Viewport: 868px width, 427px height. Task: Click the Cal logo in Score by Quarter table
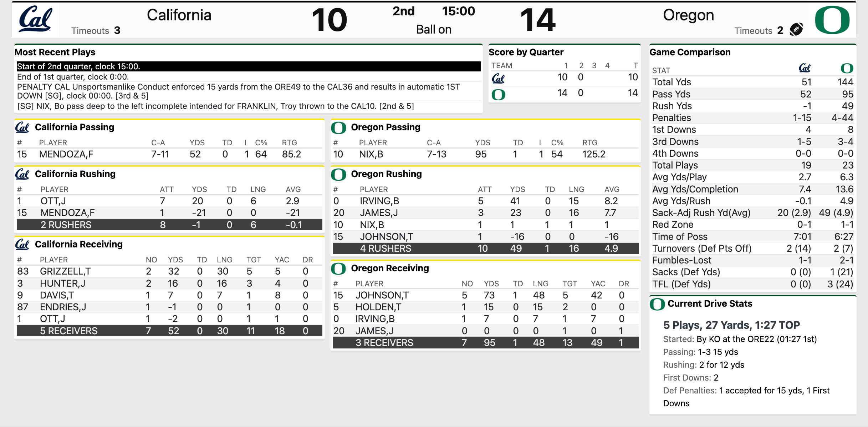[498, 78]
